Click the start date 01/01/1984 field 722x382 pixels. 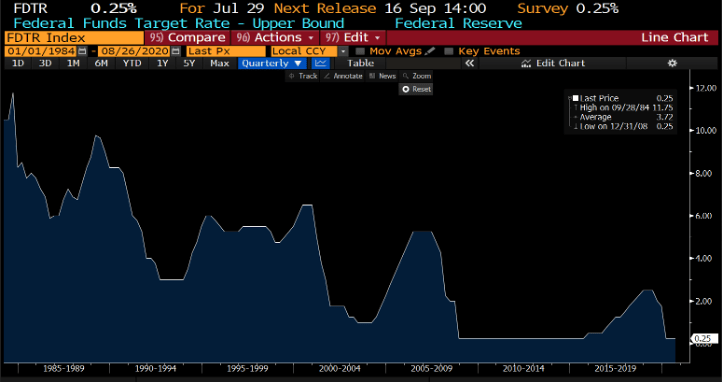click(41, 52)
